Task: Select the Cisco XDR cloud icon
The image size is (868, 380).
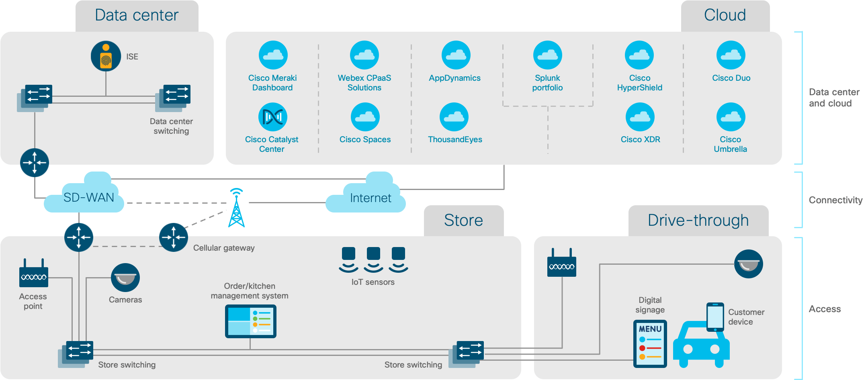Action: tap(640, 117)
